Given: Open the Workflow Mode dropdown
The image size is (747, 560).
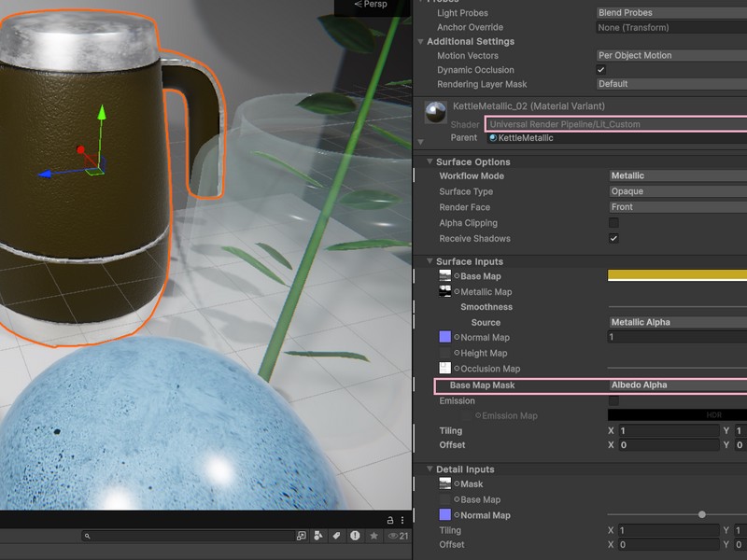Looking at the screenshot, I should (x=672, y=175).
